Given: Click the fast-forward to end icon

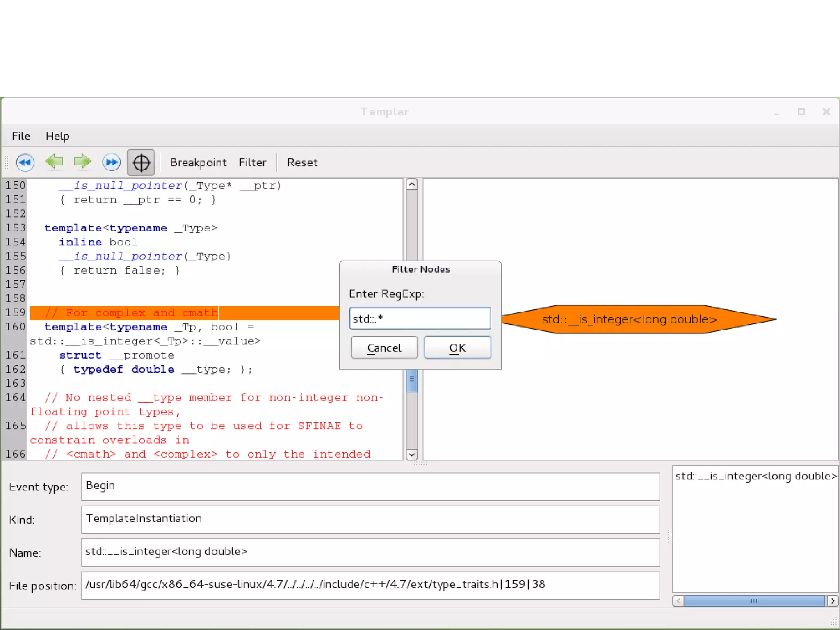Looking at the screenshot, I should (112, 163).
